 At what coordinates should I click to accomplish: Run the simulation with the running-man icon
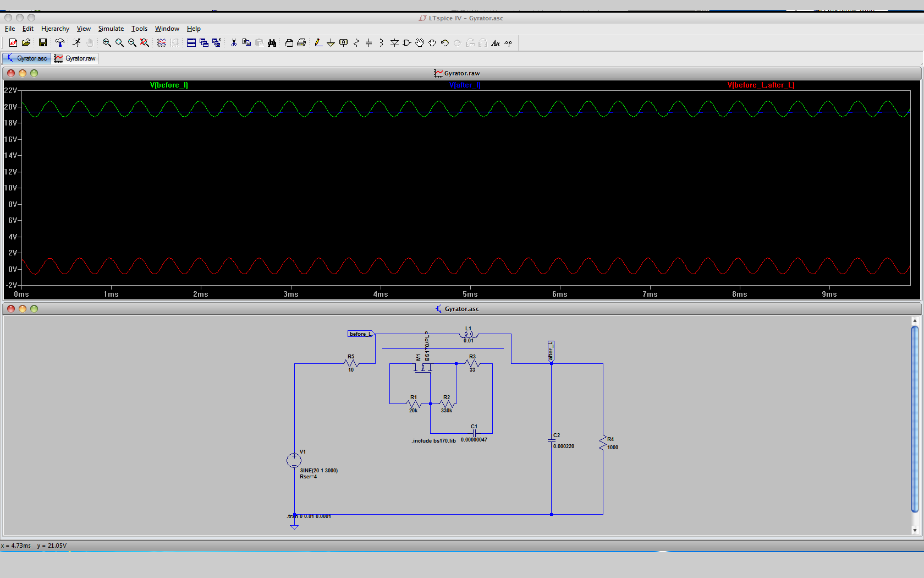(76, 43)
